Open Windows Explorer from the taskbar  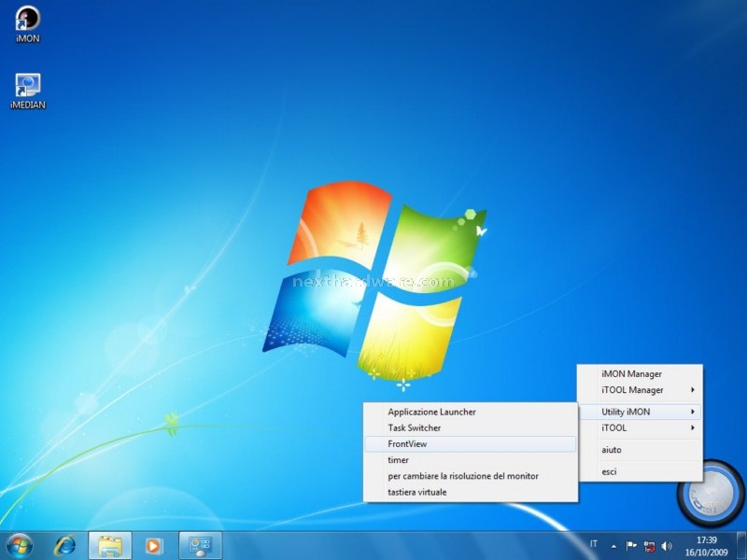[109, 546]
